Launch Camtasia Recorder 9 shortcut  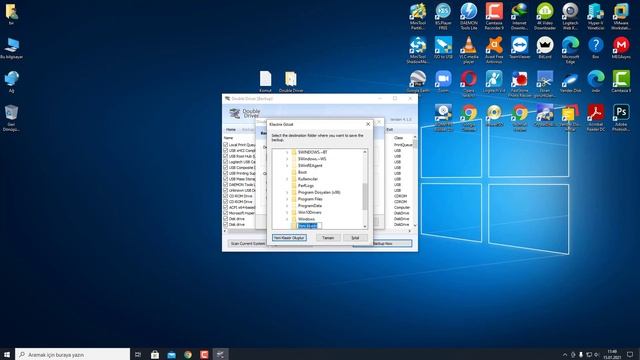coord(494,16)
